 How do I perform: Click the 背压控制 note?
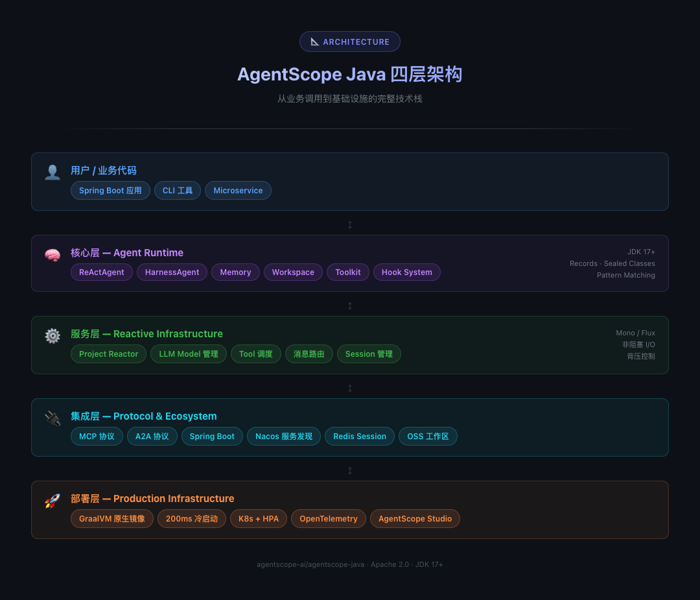tap(641, 356)
